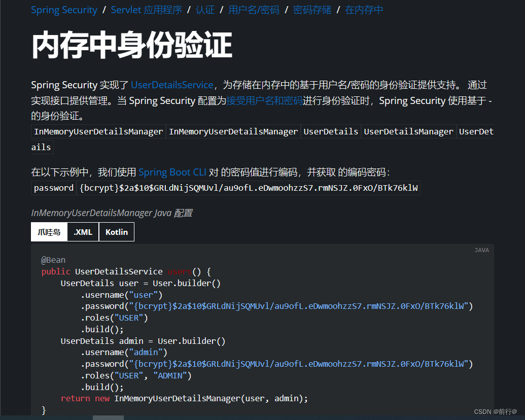Click the UserDetails inline code label
This screenshot has width=525, height=420.
tap(331, 131)
